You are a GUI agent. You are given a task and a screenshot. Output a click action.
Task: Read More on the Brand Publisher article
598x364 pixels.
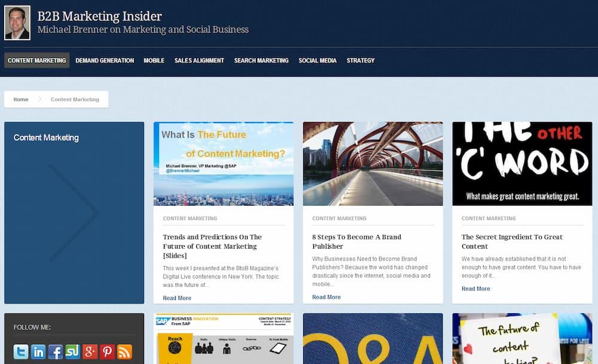[x=326, y=296]
